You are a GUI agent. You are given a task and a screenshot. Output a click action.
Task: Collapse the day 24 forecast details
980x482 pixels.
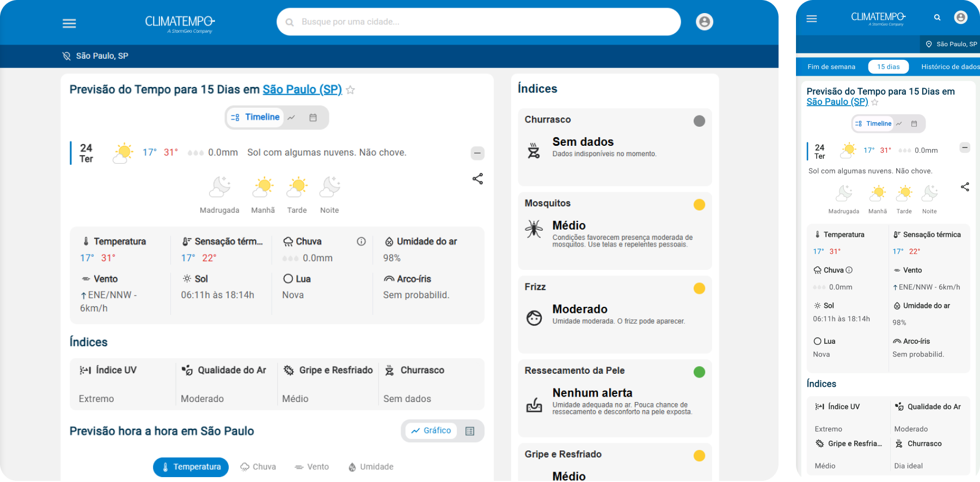click(x=477, y=153)
